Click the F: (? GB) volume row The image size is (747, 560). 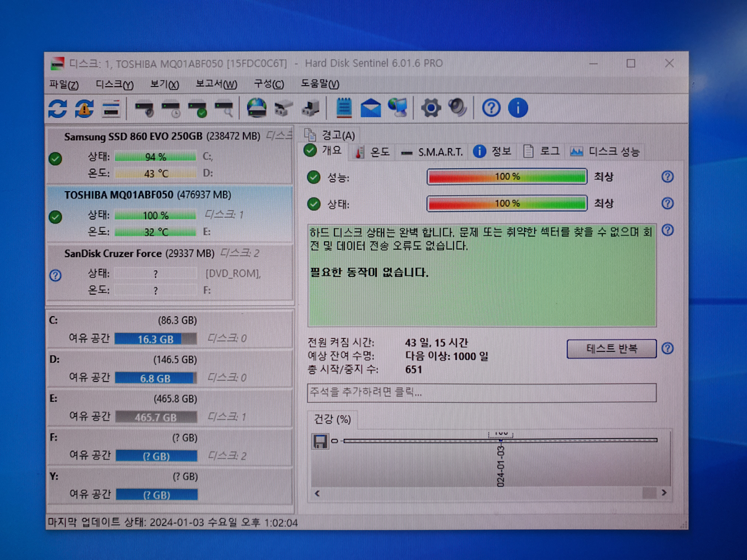click(170, 447)
